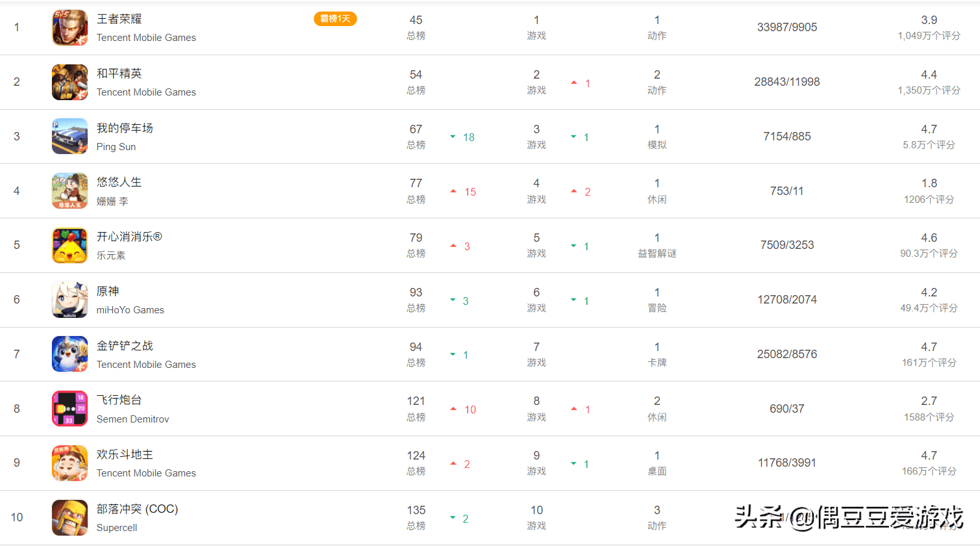Click the value 33987/9905

coord(787,27)
